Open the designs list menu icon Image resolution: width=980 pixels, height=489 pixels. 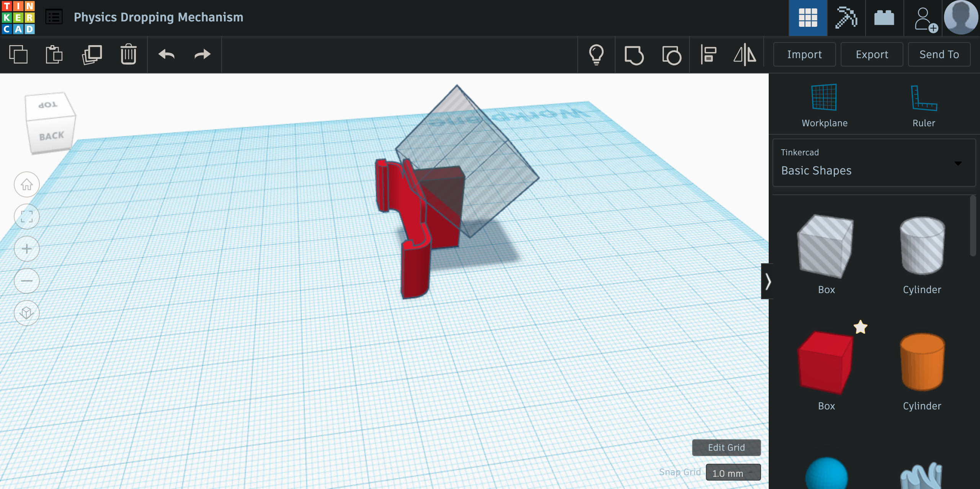point(54,17)
